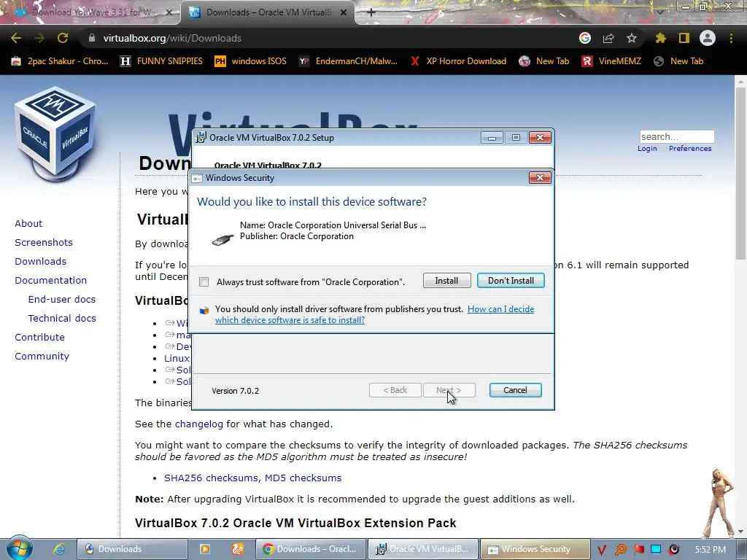This screenshot has height=560, width=747.
Task: Click the red V tray icon
Action: click(x=602, y=550)
